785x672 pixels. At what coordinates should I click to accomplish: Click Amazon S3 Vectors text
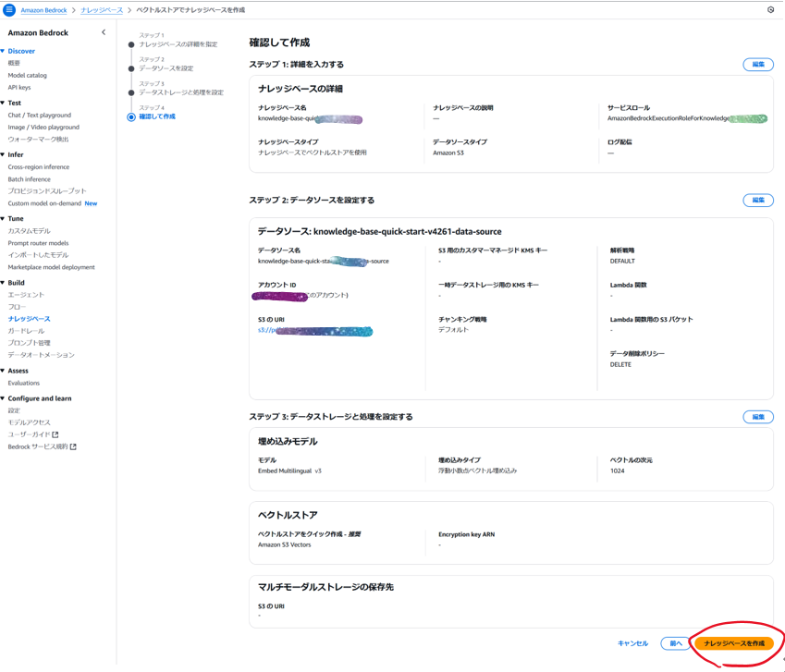tap(285, 545)
